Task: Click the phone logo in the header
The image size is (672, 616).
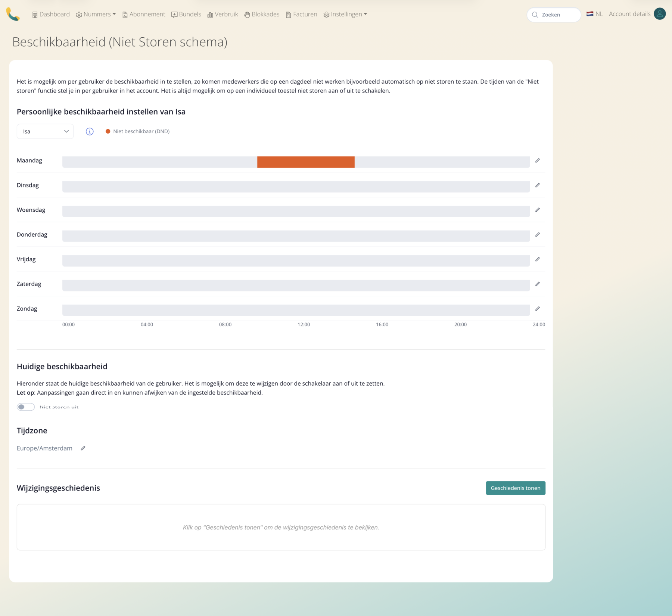Action: 13,14
